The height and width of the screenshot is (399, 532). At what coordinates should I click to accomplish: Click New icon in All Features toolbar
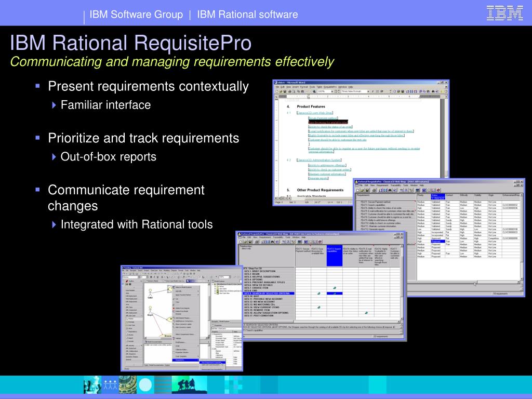(x=357, y=190)
